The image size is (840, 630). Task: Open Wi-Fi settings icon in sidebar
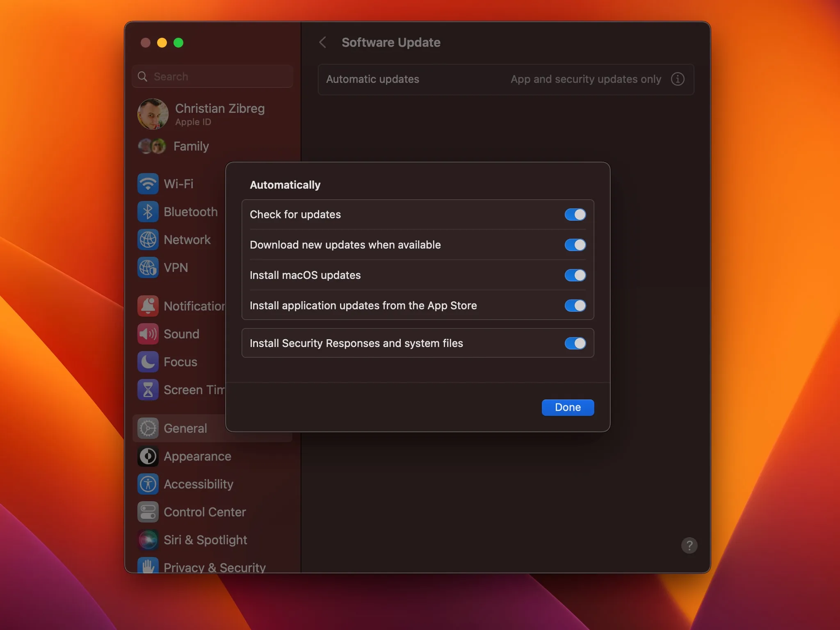148,184
